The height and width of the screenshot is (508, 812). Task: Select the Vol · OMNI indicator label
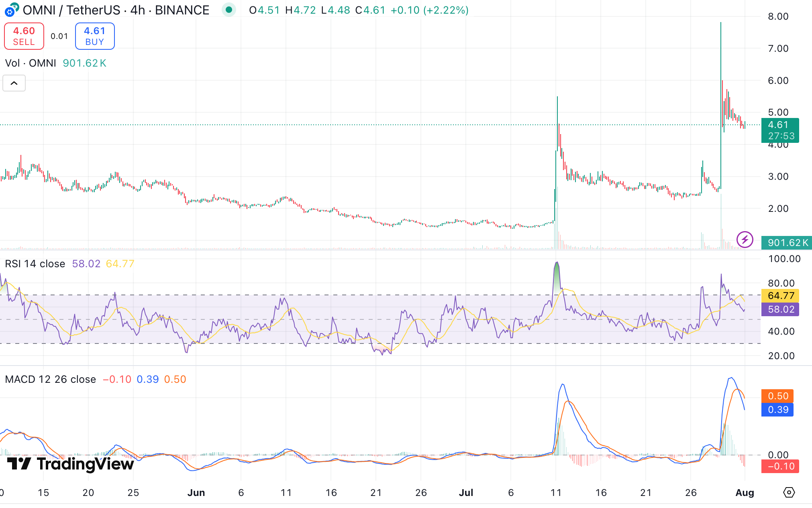(31, 63)
